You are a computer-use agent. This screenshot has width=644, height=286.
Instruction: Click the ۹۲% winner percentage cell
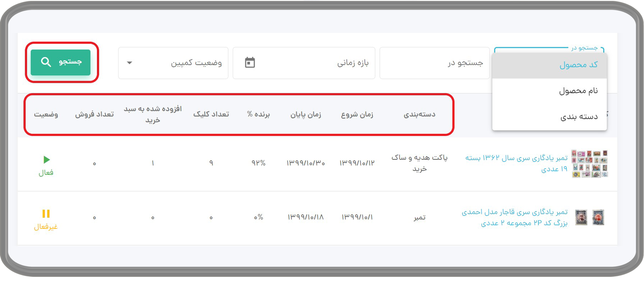pos(258,163)
